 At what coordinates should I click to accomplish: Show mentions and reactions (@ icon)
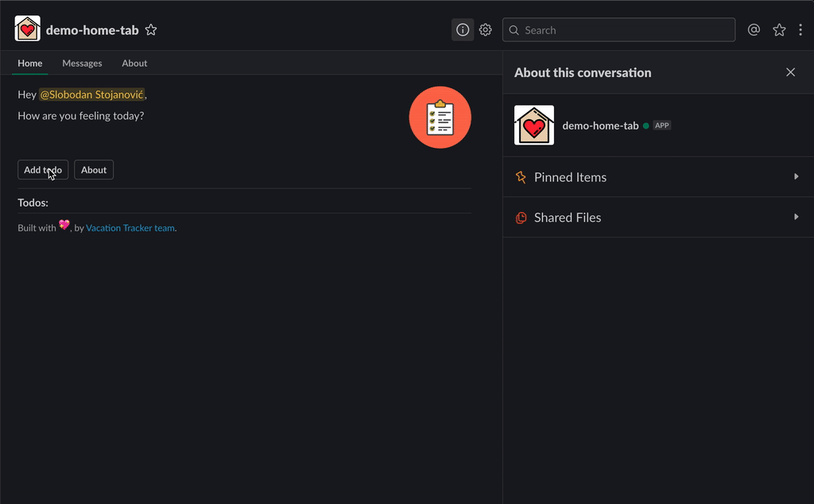tap(754, 30)
